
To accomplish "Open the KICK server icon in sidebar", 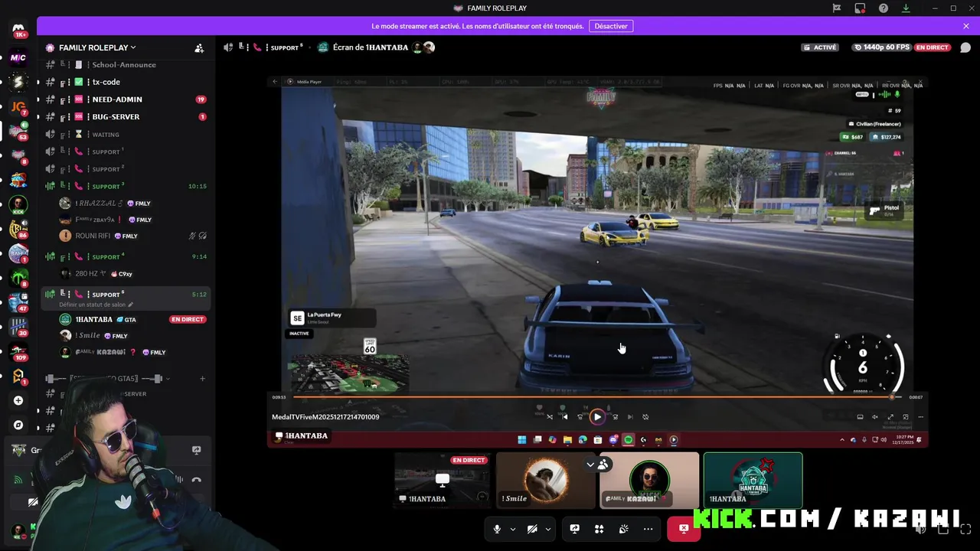I will pyautogui.click(x=18, y=204).
